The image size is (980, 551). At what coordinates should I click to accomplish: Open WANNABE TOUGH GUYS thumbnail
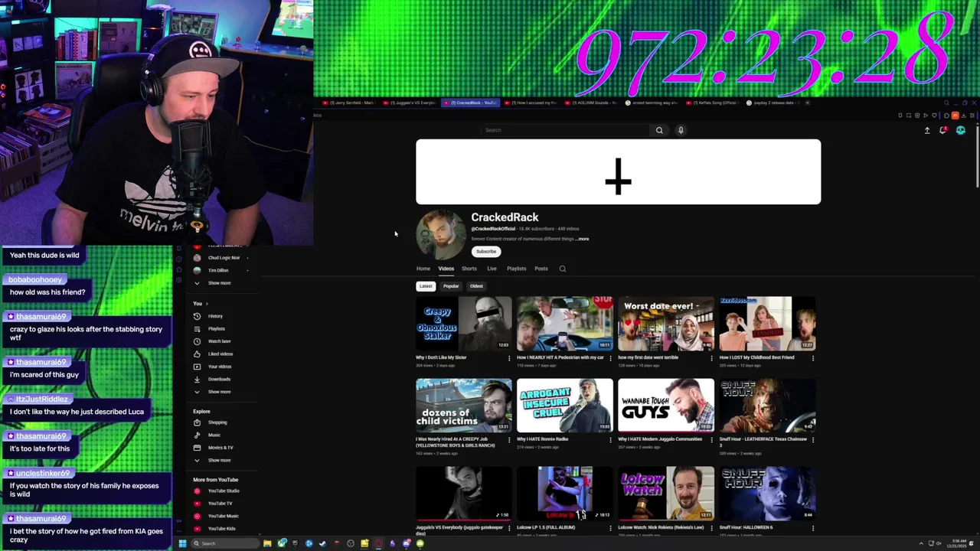666,406
